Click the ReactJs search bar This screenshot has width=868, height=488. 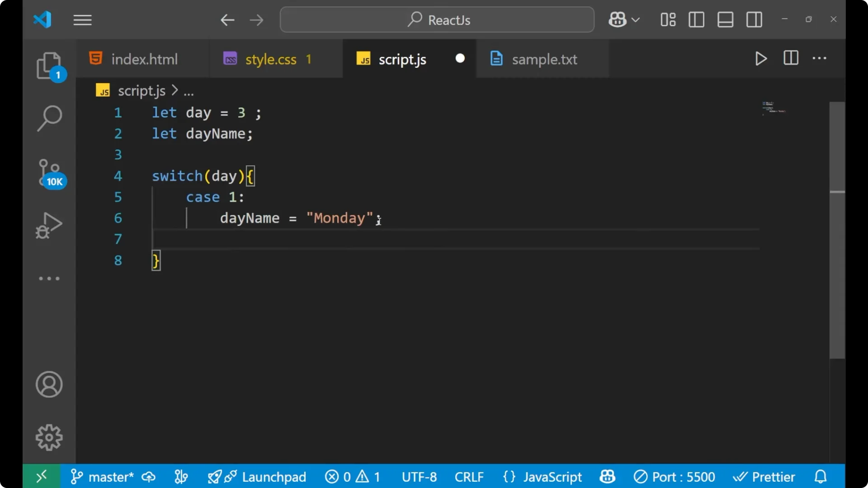(436, 19)
